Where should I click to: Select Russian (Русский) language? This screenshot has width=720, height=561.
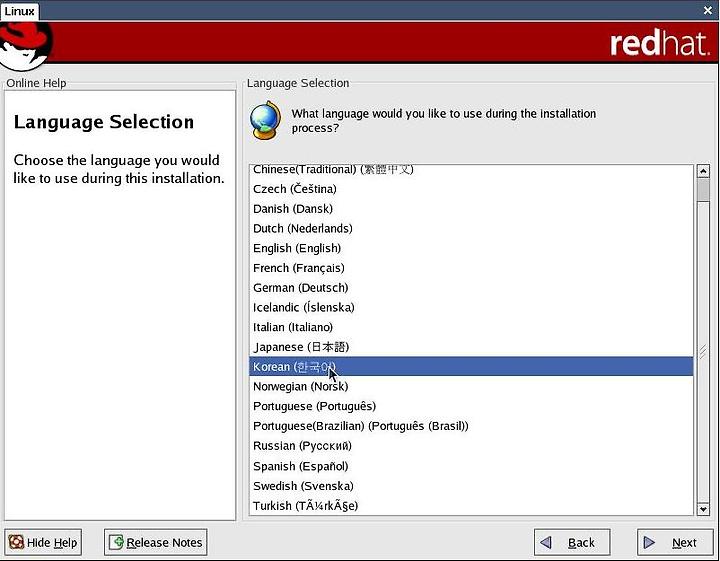471,445
